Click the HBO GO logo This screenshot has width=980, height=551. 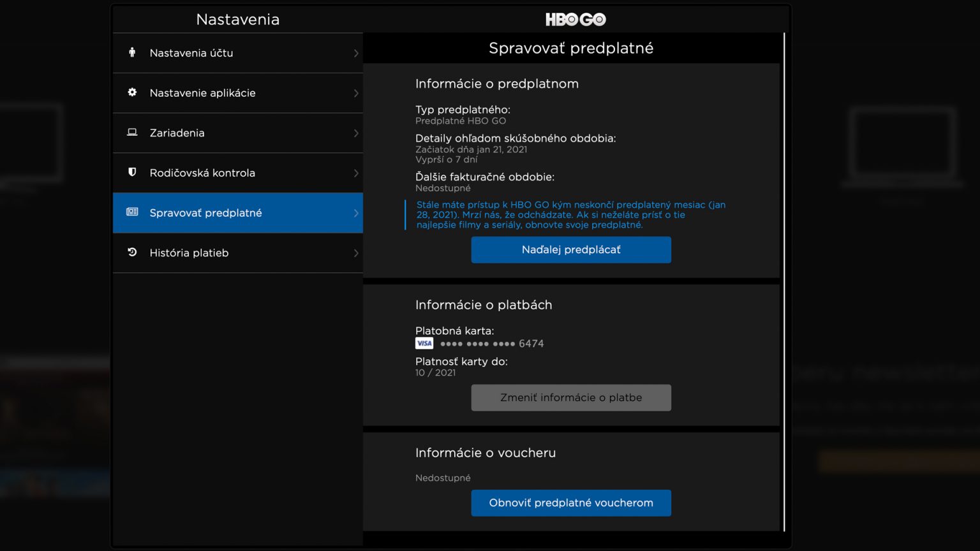(575, 19)
